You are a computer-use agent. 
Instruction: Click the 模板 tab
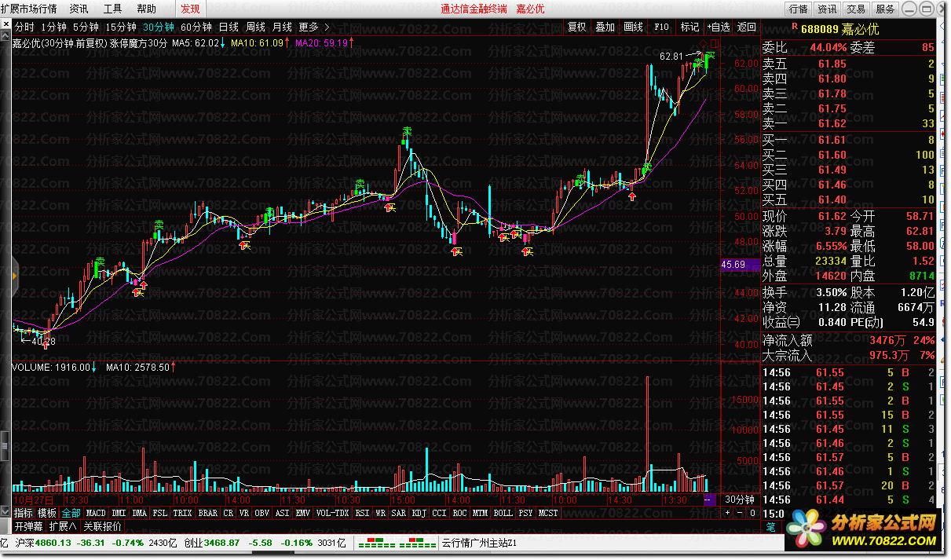pos(47,513)
